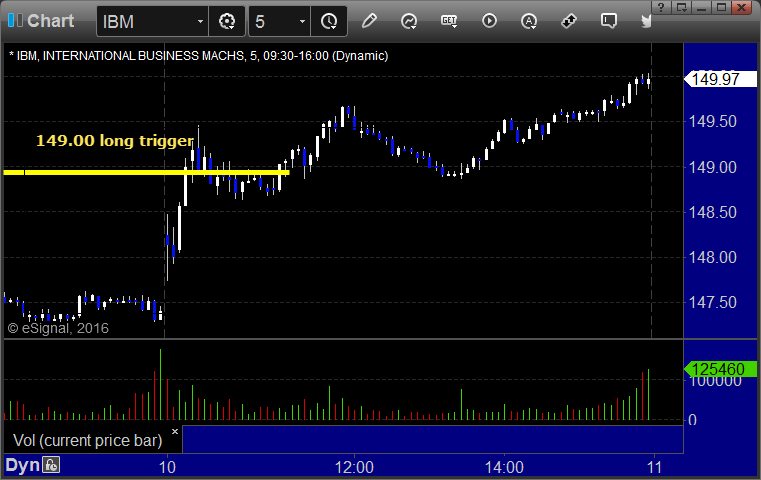Open the alerts circle-A icon

pos(529,21)
